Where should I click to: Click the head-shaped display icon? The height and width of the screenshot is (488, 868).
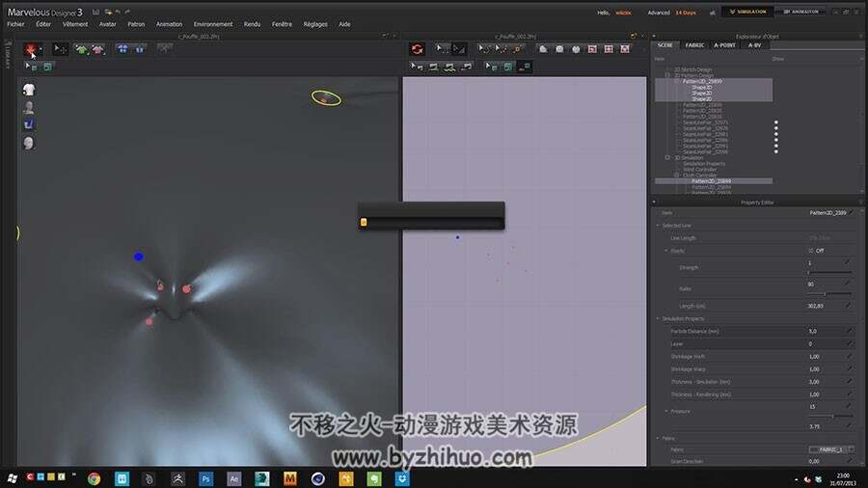(x=29, y=143)
